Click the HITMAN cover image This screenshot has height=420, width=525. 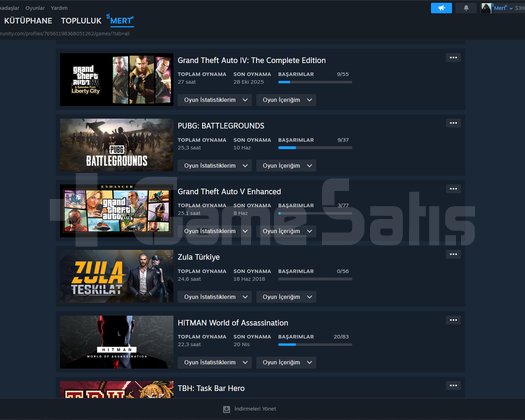[x=117, y=342]
